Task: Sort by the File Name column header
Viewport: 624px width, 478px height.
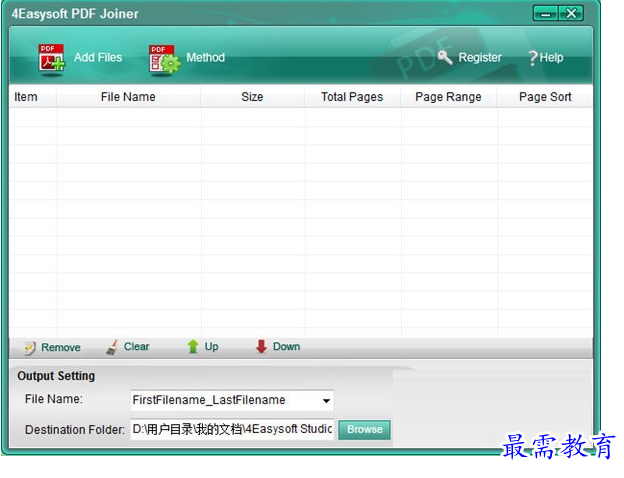Action: (x=128, y=97)
